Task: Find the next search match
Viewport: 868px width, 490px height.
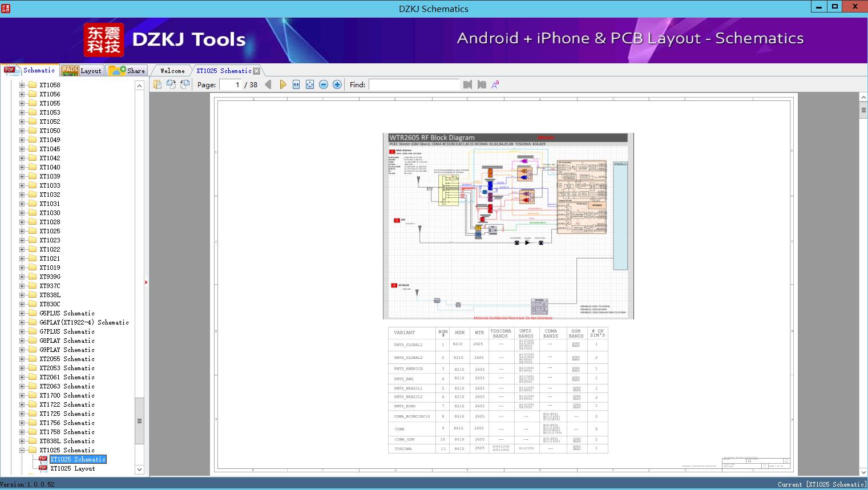Action: 482,84
